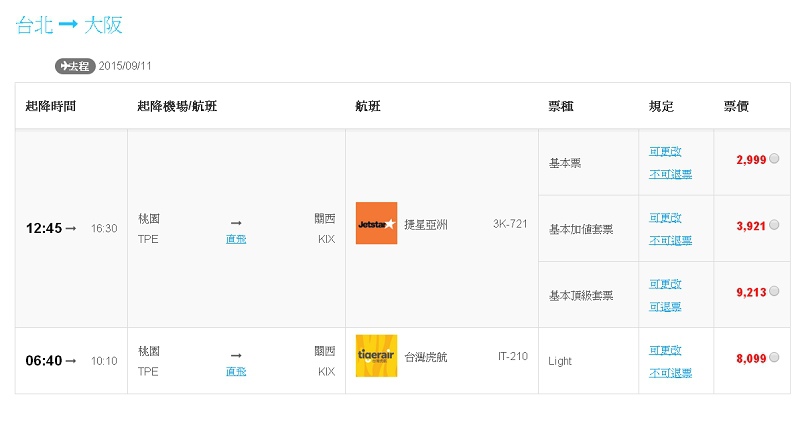800x421 pixels.
Task: Click flight number 3K-721
Action: pos(510,223)
